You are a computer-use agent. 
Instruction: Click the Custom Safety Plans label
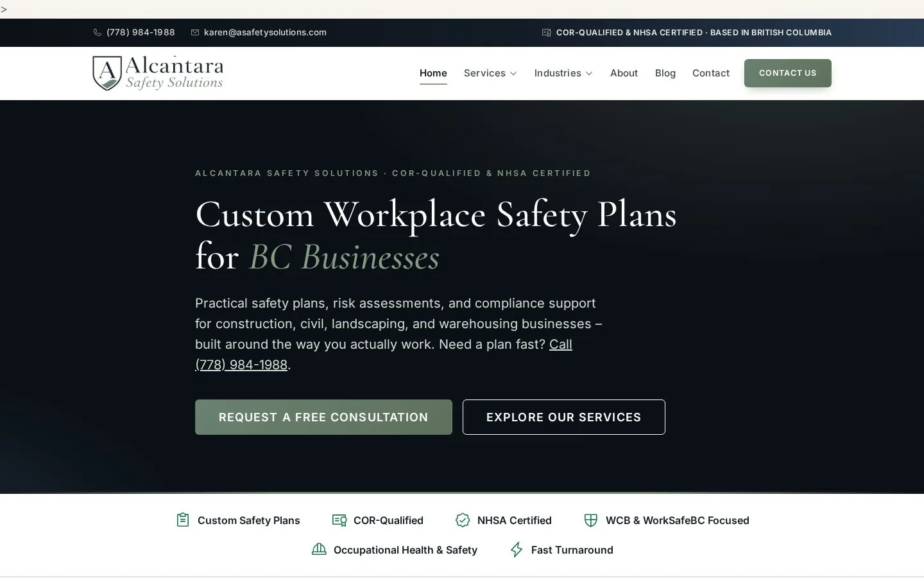pos(249,520)
